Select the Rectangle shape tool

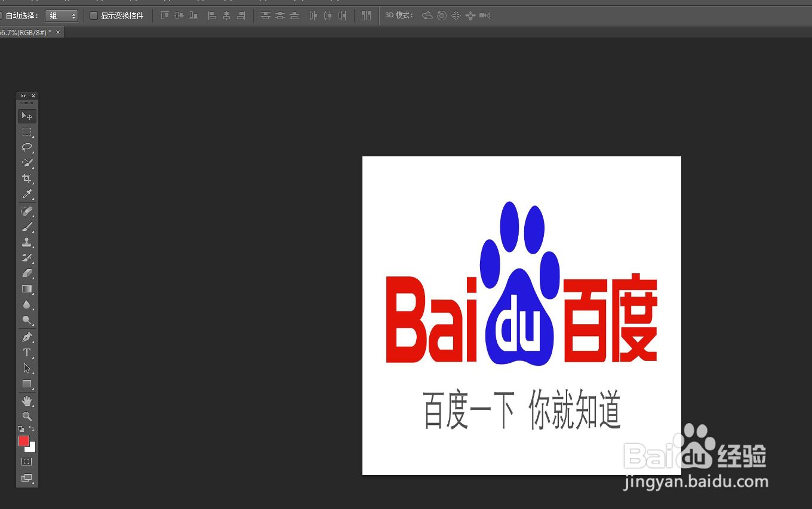click(x=27, y=384)
